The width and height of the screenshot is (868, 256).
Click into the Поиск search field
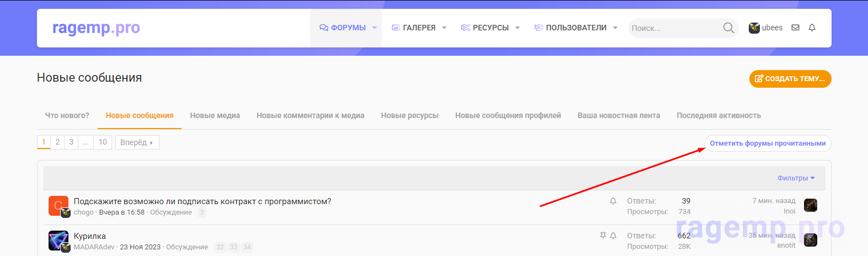pos(673,28)
